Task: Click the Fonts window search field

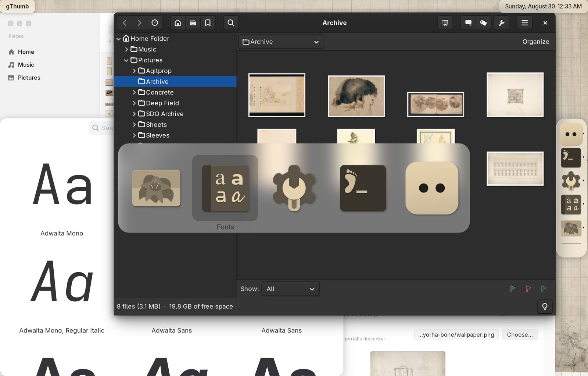Action: pos(101,128)
